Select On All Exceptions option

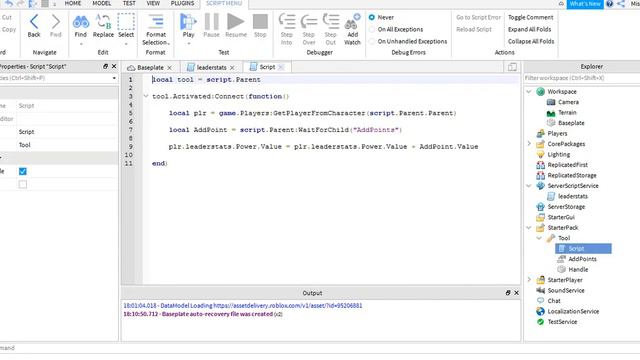coord(372,29)
